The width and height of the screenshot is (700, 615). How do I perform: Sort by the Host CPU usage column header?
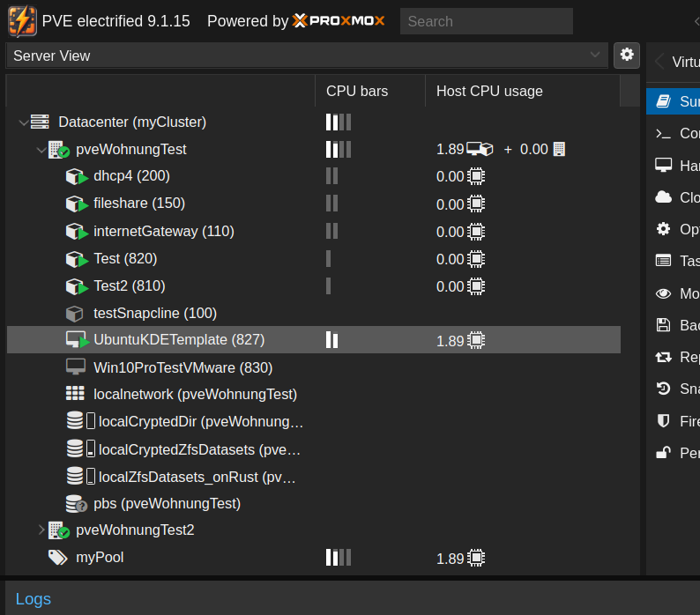click(x=489, y=91)
